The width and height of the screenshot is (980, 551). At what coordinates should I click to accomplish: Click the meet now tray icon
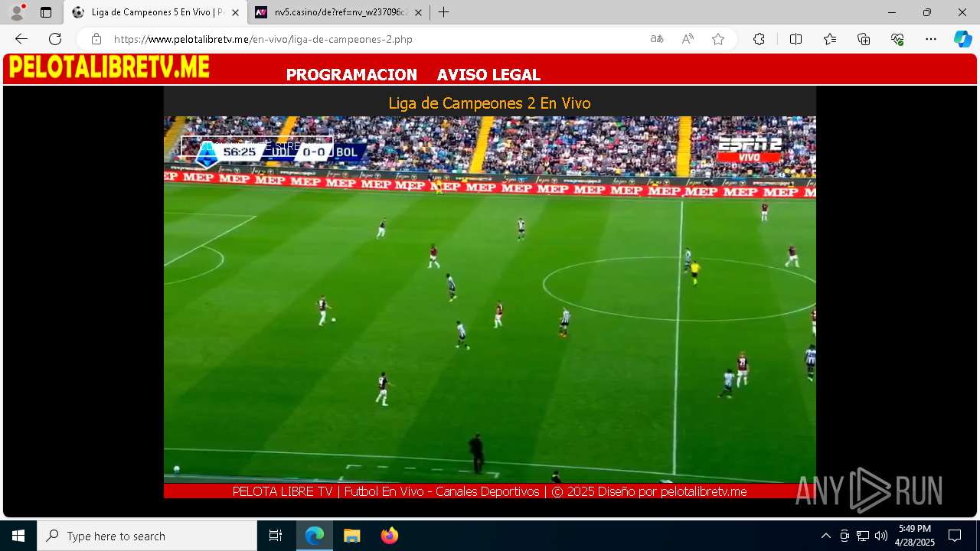[x=844, y=536]
